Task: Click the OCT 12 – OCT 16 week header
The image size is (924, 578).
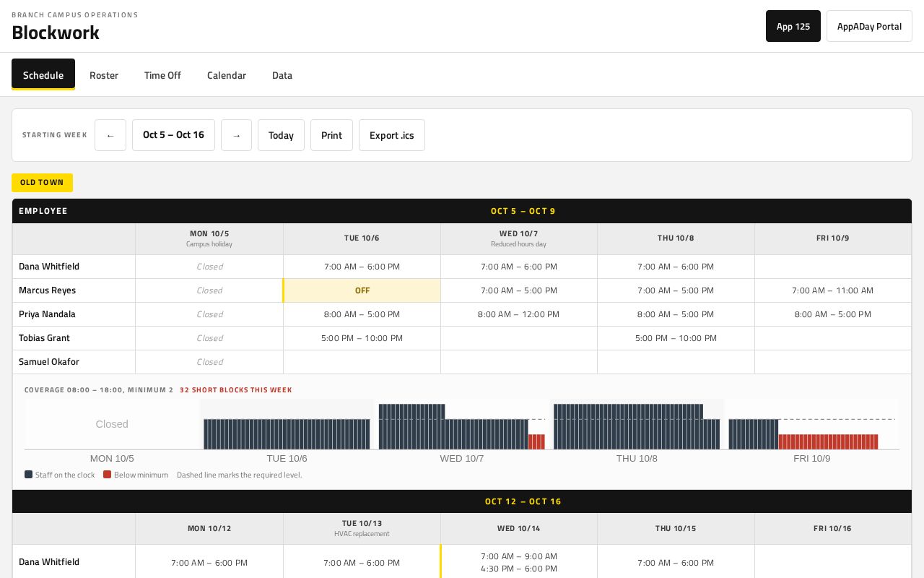Action: point(523,501)
